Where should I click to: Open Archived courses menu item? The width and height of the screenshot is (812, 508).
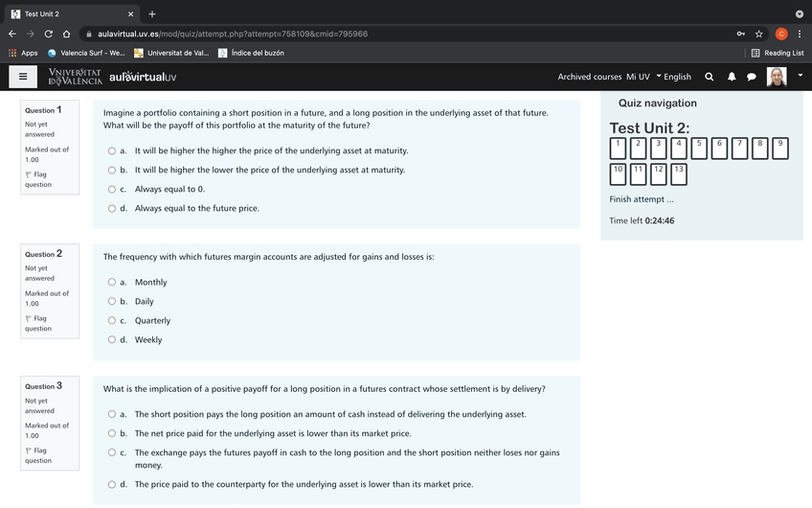tap(589, 77)
